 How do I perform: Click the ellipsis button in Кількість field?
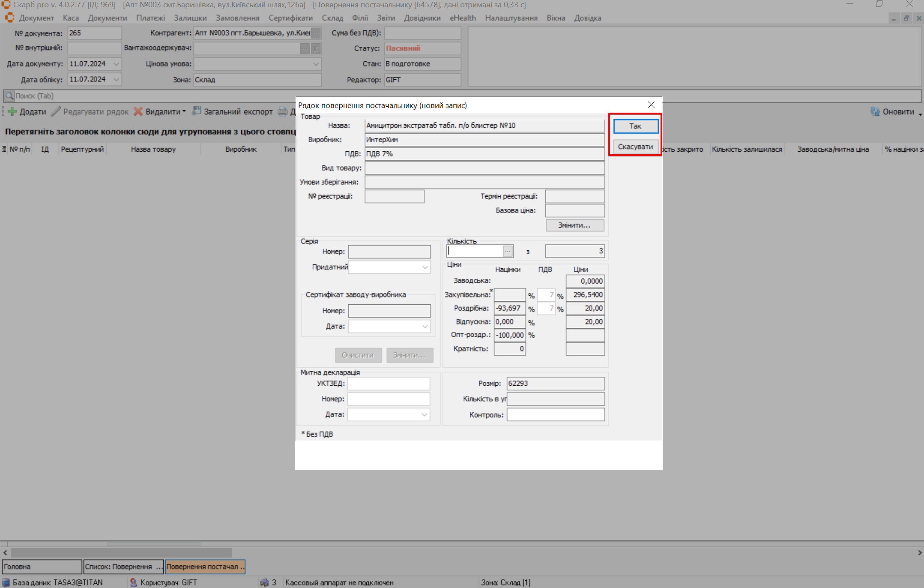point(508,251)
